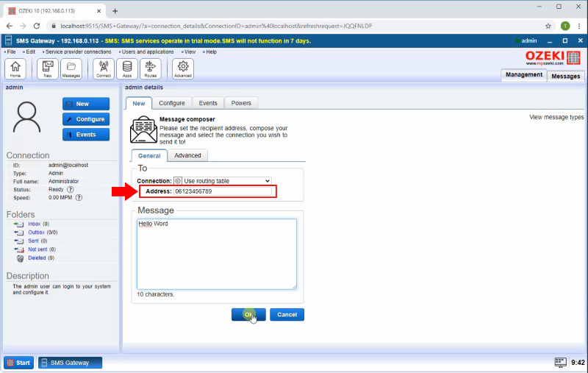Click the Inbox folder envelope icon
Viewport: 588px width, 373px height.
(x=19, y=224)
